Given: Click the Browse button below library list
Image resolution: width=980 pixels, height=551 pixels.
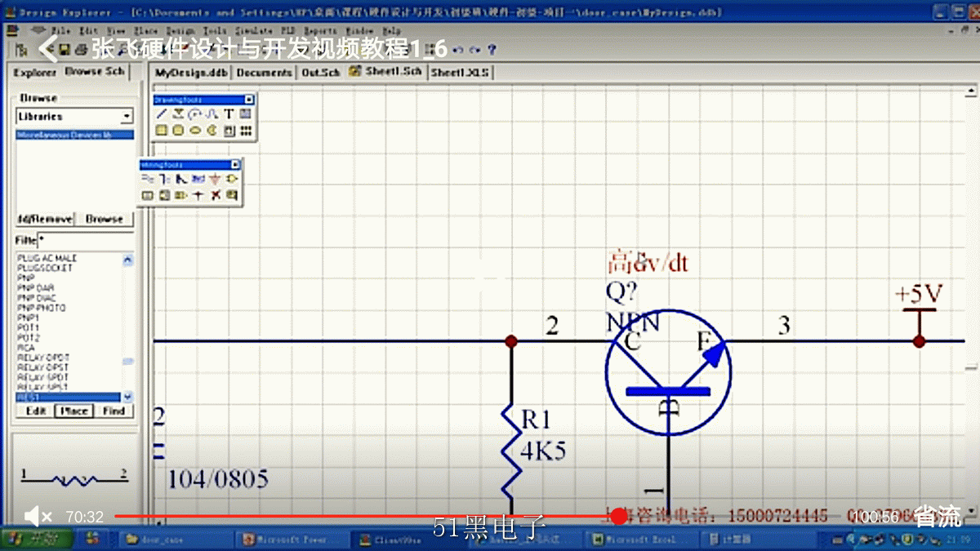Looking at the screenshot, I should pyautogui.click(x=105, y=219).
